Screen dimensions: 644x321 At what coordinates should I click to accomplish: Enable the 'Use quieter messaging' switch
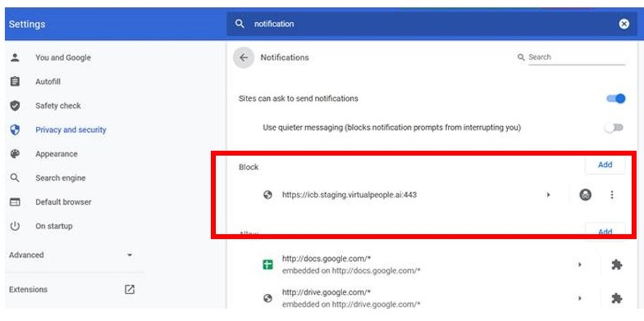pyautogui.click(x=614, y=128)
